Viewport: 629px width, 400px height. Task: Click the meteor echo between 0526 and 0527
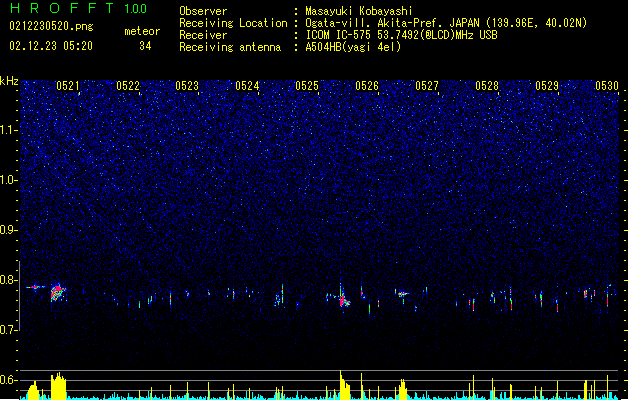[402, 294]
